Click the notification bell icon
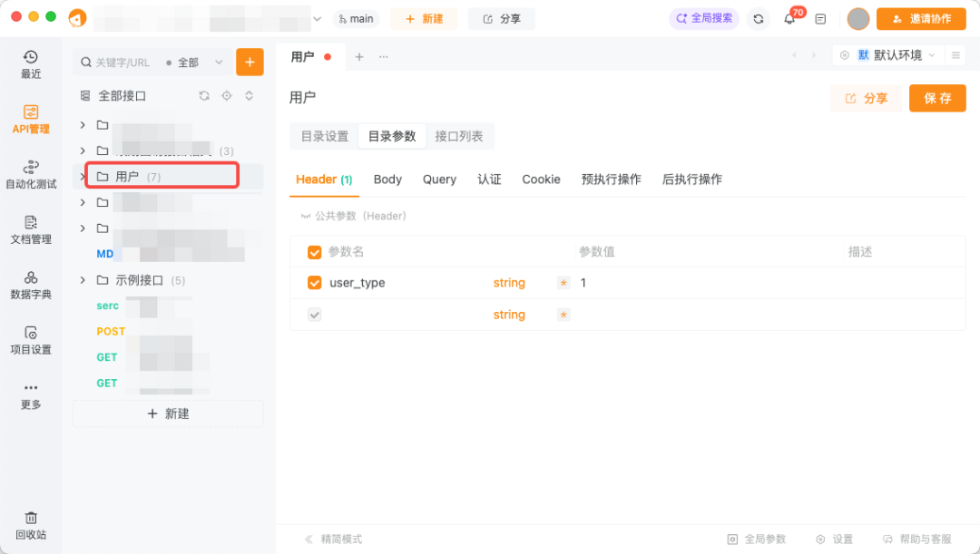This screenshot has height=554, width=980. tap(789, 19)
